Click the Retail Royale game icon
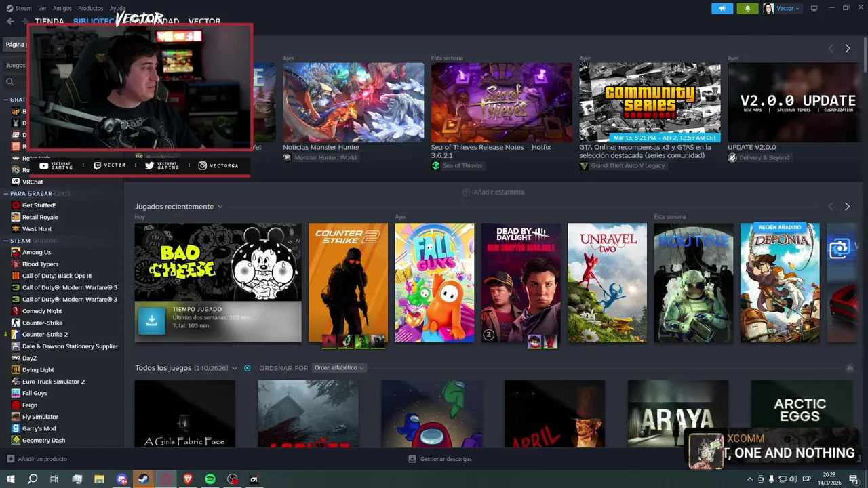The image size is (868, 488). (16, 217)
